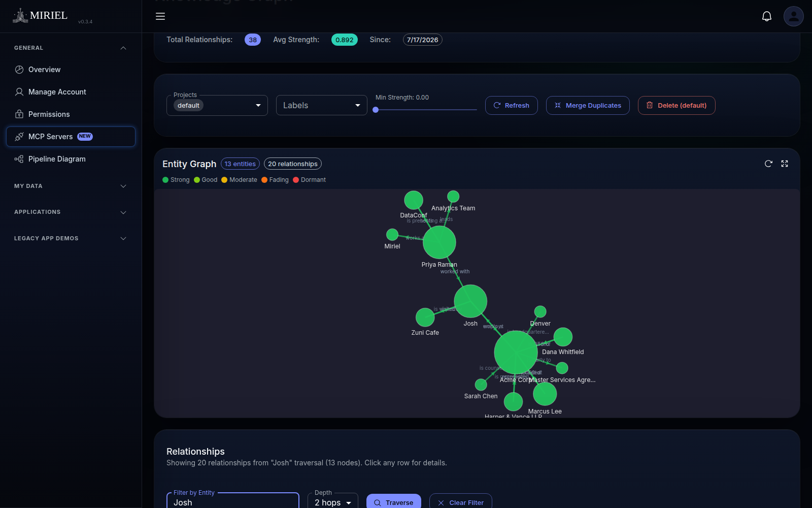Open the Labels dropdown
The width and height of the screenshot is (812, 508).
[322, 105]
